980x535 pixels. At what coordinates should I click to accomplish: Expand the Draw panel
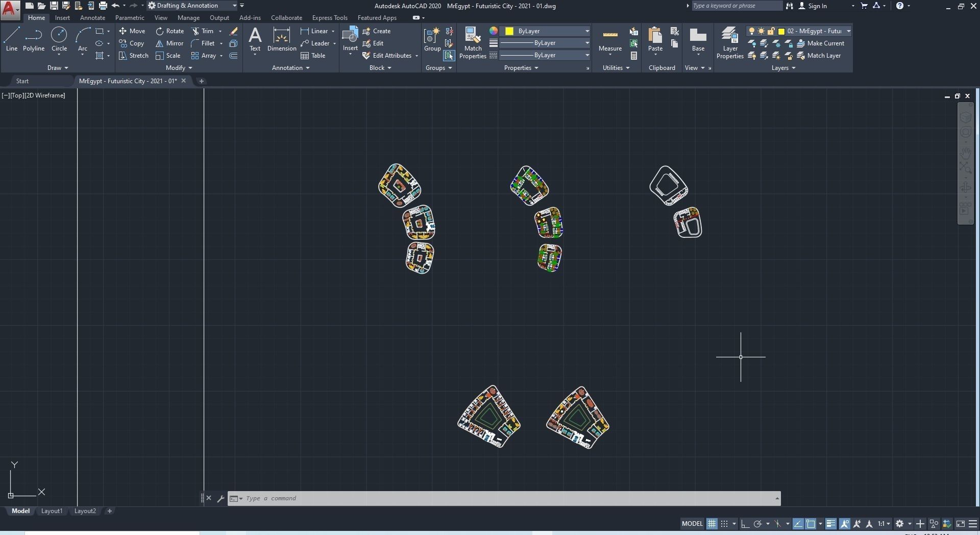tap(58, 68)
